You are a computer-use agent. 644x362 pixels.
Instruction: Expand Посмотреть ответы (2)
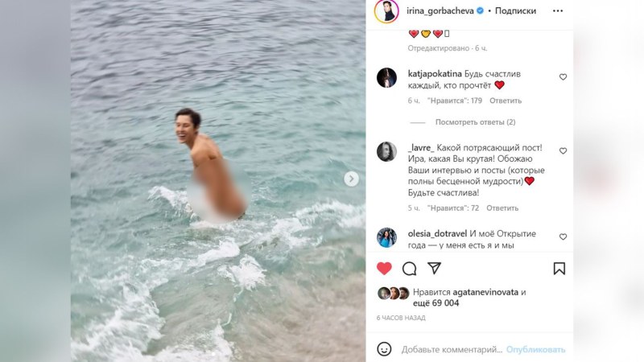pyautogui.click(x=475, y=122)
